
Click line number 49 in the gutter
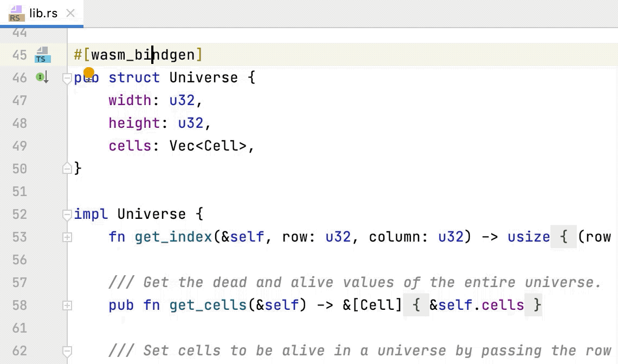tap(20, 146)
